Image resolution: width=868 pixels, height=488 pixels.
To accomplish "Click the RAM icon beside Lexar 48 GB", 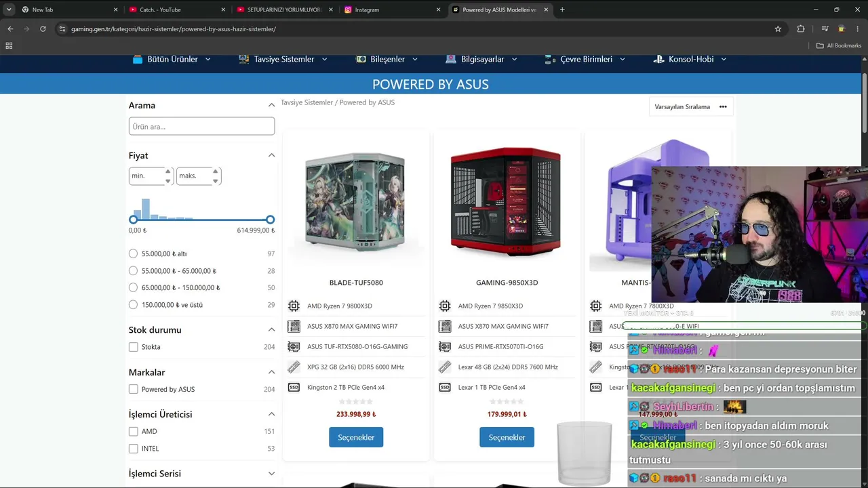I will [x=445, y=367].
